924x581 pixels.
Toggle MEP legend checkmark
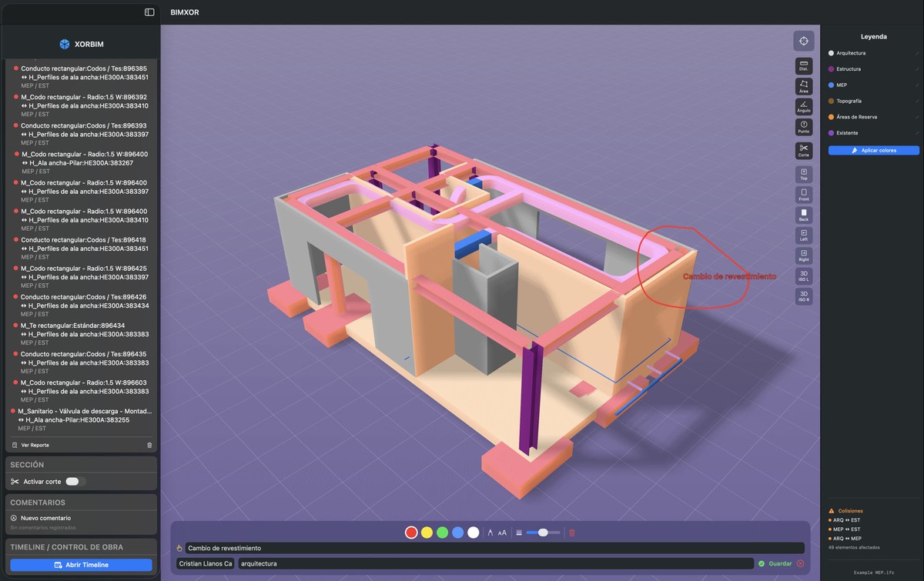click(917, 85)
